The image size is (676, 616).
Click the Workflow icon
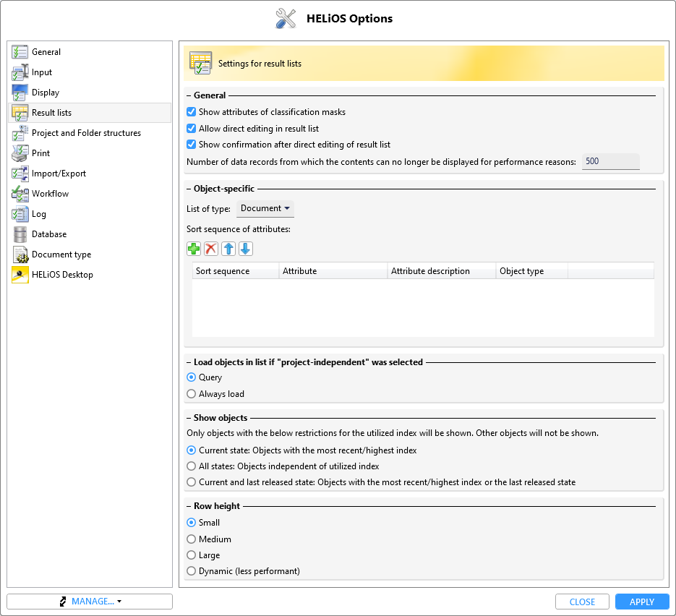click(20, 194)
